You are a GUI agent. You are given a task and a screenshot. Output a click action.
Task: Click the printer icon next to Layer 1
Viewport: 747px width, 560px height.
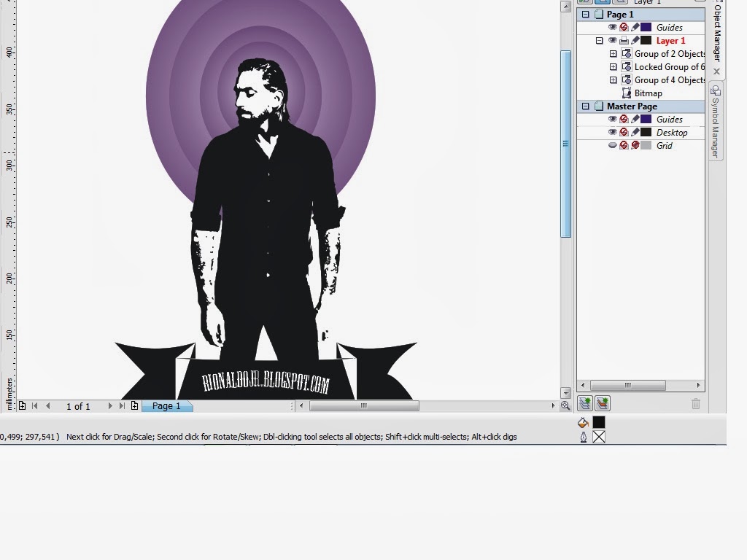tap(624, 40)
